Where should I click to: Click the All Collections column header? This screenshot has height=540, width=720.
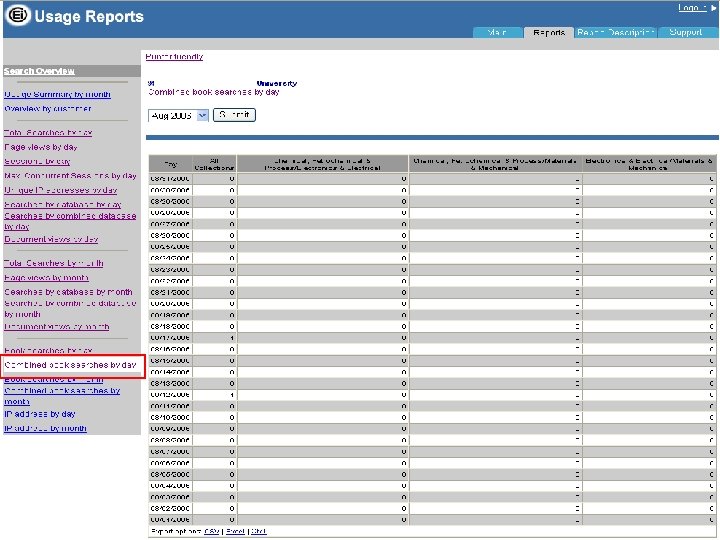point(214,164)
